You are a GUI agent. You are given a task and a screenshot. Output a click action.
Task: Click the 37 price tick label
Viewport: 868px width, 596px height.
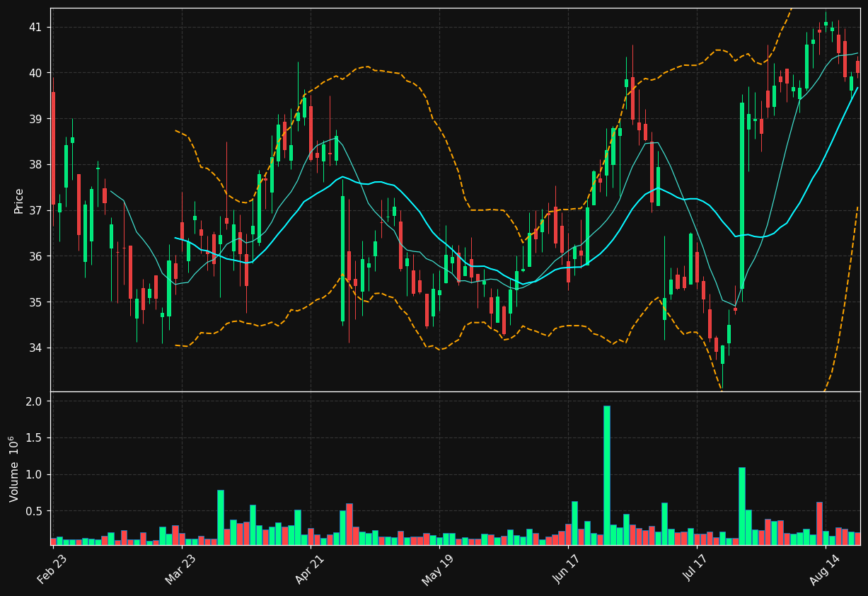(35, 210)
